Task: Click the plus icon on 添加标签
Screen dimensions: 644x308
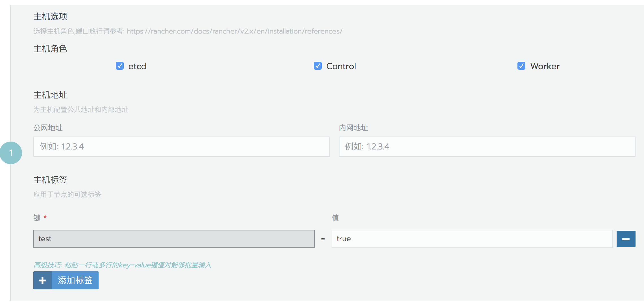Action: point(42,280)
